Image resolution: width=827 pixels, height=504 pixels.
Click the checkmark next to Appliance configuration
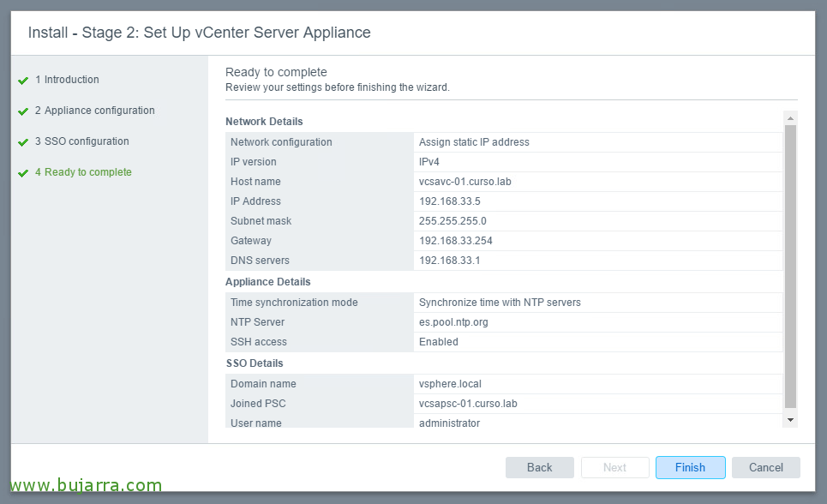click(x=22, y=111)
